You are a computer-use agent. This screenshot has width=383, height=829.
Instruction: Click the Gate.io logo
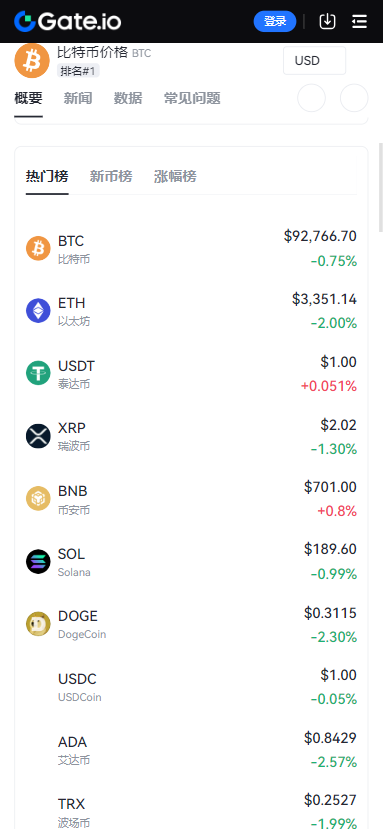coord(68,21)
